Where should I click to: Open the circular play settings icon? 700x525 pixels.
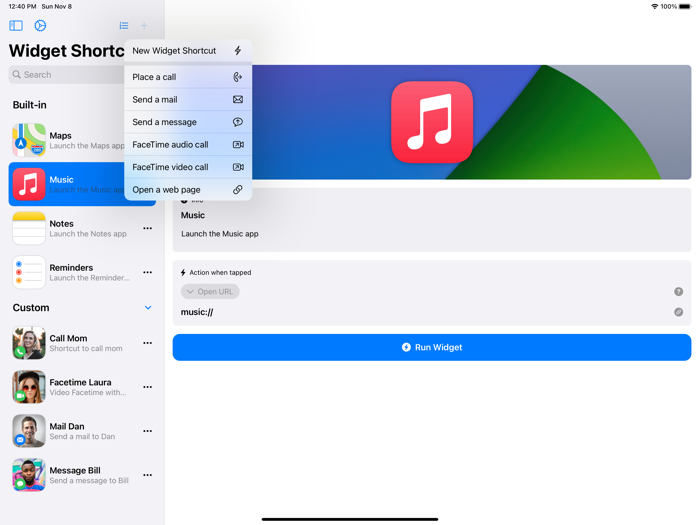[x=40, y=25]
